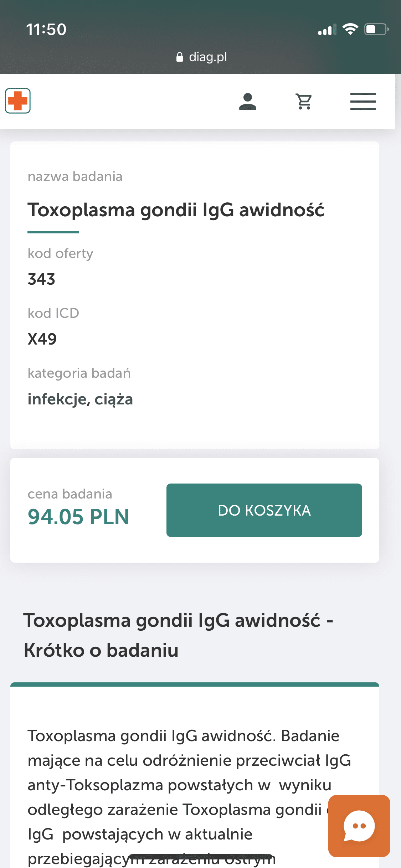The width and height of the screenshot is (401, 868).
Task: Tap the orange cross Diagnostyka logo
Action: [18, 101]
